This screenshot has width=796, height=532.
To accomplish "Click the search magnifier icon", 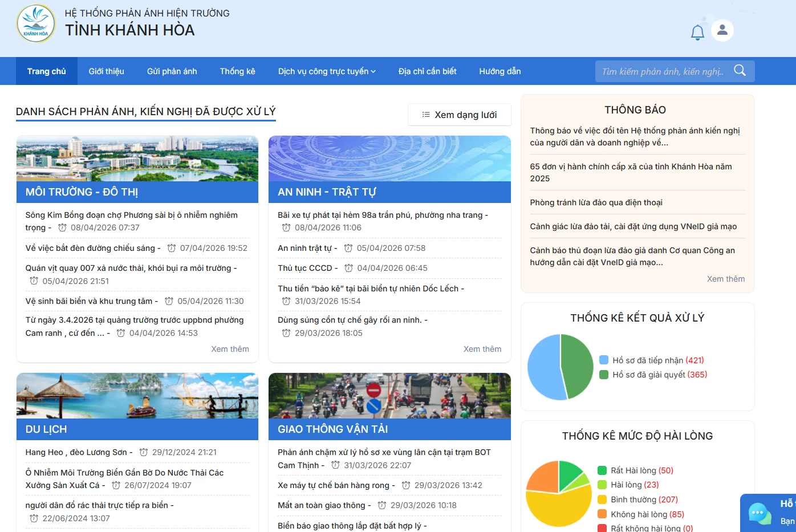I will (x=740, y=71).
